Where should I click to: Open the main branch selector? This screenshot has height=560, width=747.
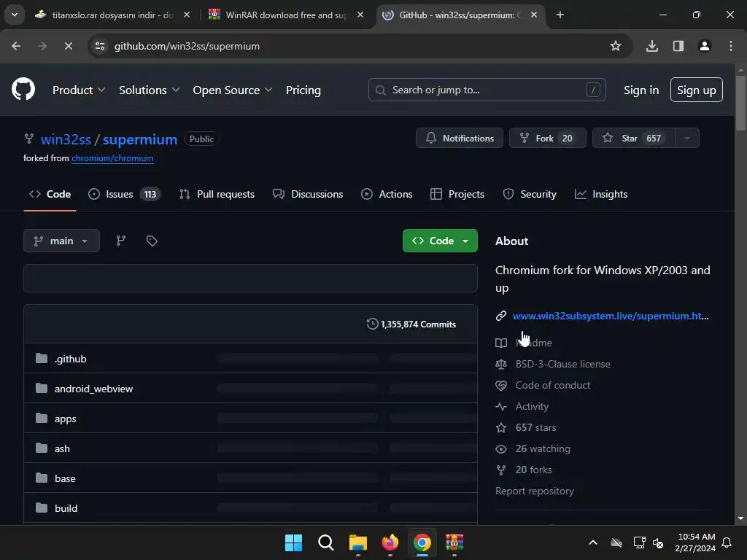click(61, 241)
